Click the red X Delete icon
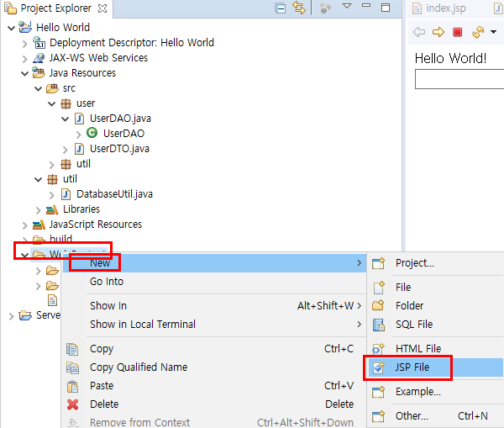The height and width of the screenshot is (428, 504). pos(72,404)
